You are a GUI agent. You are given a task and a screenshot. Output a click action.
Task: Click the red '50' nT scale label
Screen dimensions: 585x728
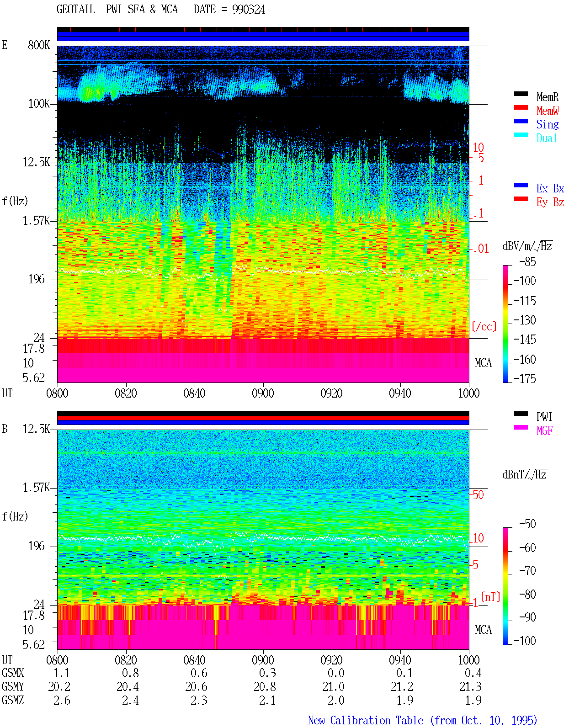(478, 494)
